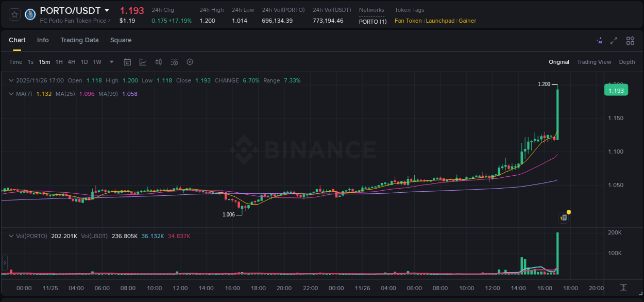Image resolution: width=644 pixels, height=302 pixels.
Task: Open the widget layout grid icon
Action: click(x=630, y=40)
